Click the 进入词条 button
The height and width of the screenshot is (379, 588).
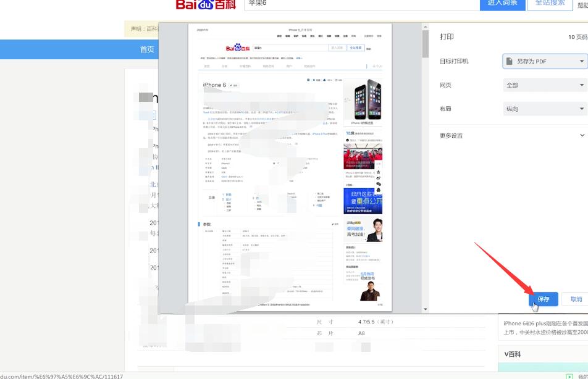point(503,4)
